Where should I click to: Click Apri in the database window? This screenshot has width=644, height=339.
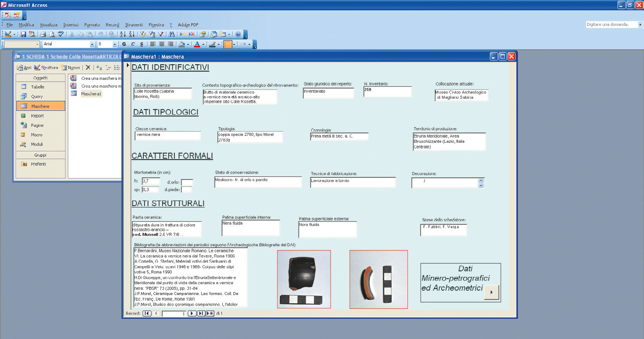click(24, 67)
